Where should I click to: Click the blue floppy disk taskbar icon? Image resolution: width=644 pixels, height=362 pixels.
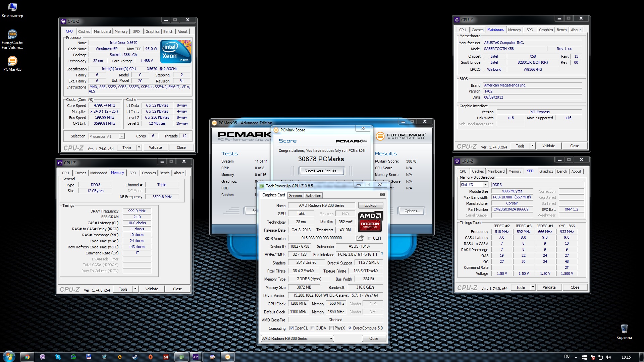coord(89,357)
